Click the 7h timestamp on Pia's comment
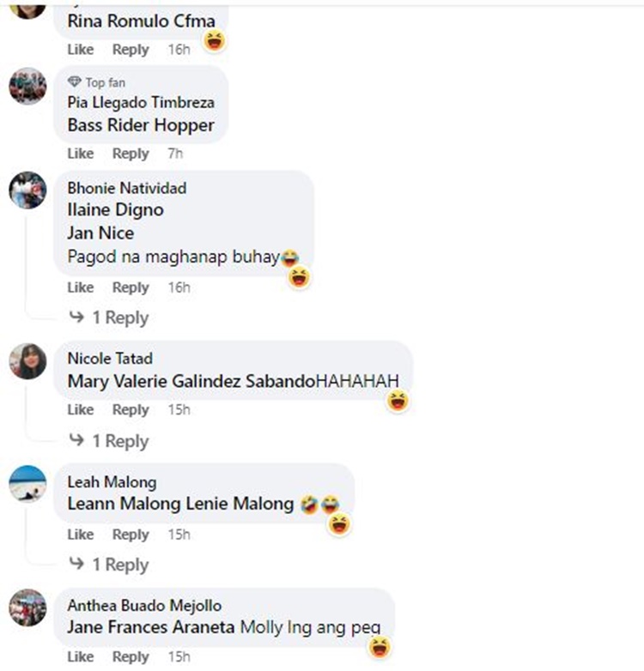 [175, 154]
